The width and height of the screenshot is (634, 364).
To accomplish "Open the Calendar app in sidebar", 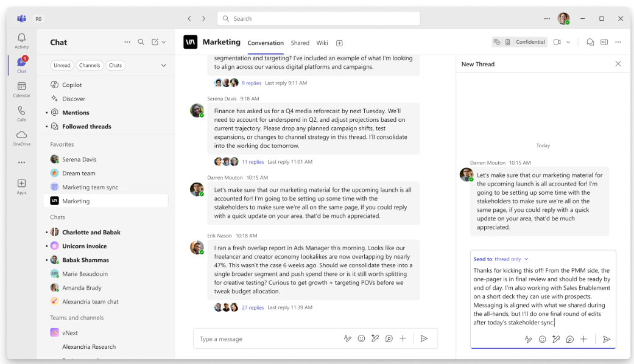I will [21, 89].
